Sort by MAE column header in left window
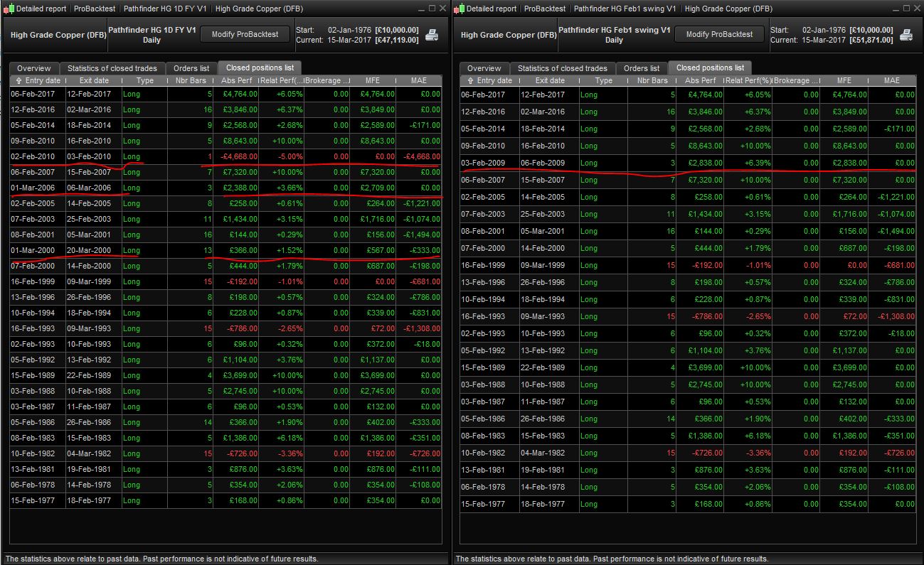This screenshot has width=924, height=565. (x=419, y=80)
